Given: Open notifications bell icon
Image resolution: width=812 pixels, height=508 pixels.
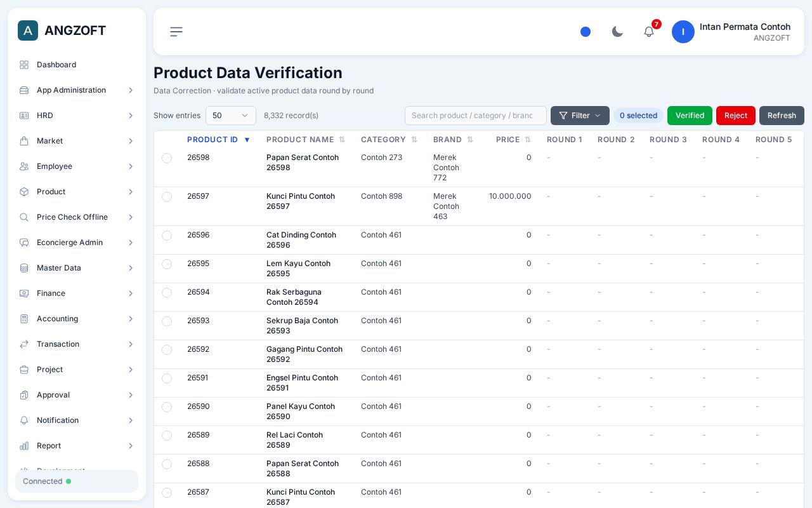Looking at the screenshot, I should 649,32.
